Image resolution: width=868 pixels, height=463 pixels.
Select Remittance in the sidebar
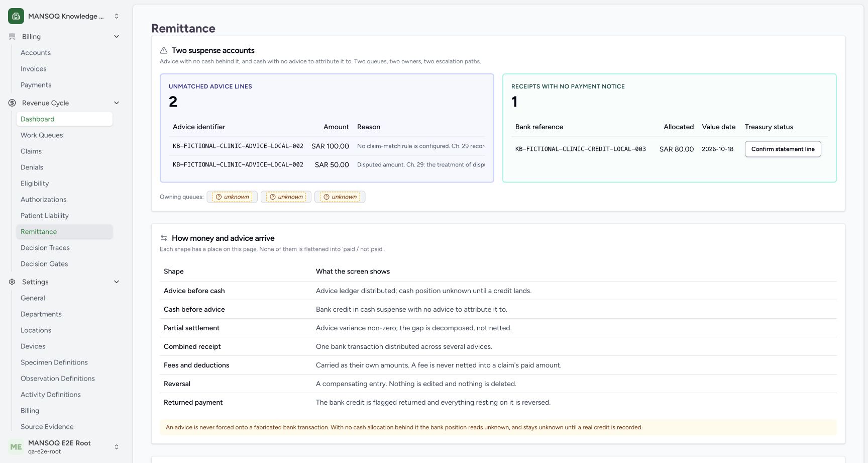pos(64,232)
